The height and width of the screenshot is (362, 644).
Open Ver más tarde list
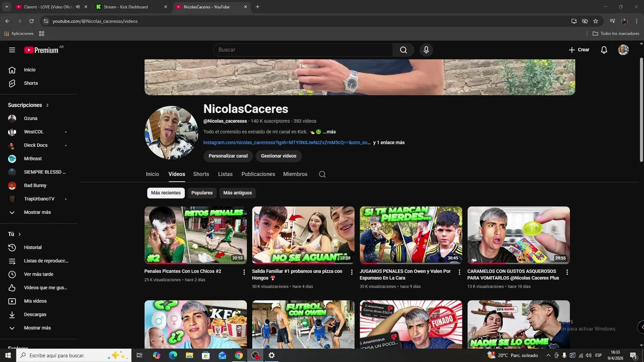[38, 274]
